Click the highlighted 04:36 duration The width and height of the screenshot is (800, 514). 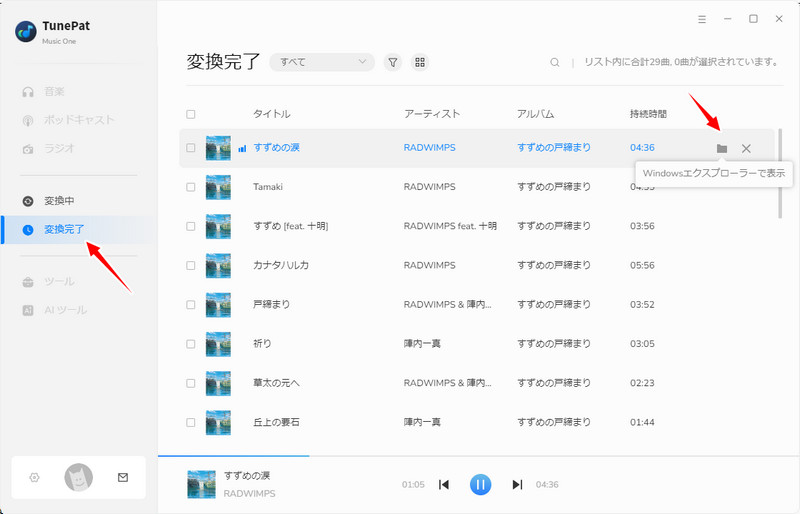[642, 148]
